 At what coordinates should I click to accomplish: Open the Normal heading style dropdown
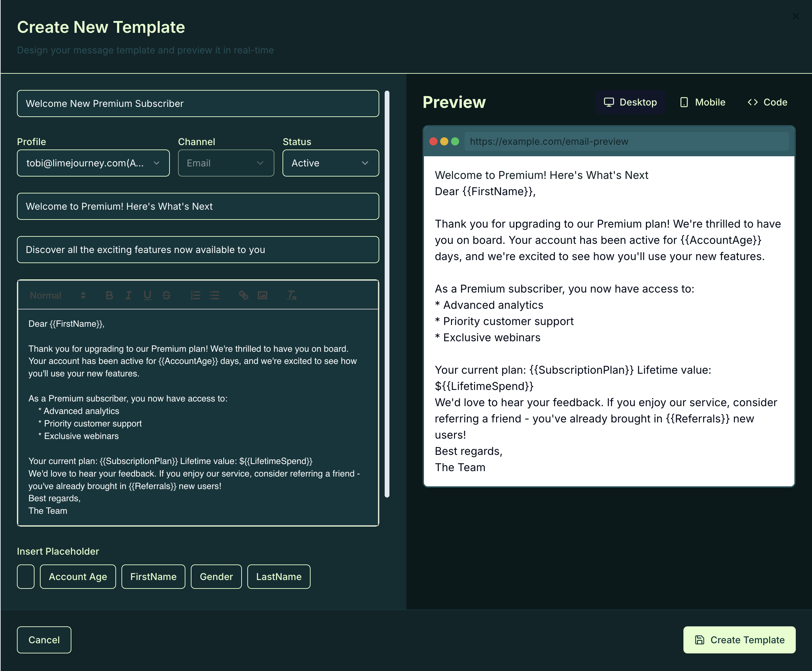[57, 295]
